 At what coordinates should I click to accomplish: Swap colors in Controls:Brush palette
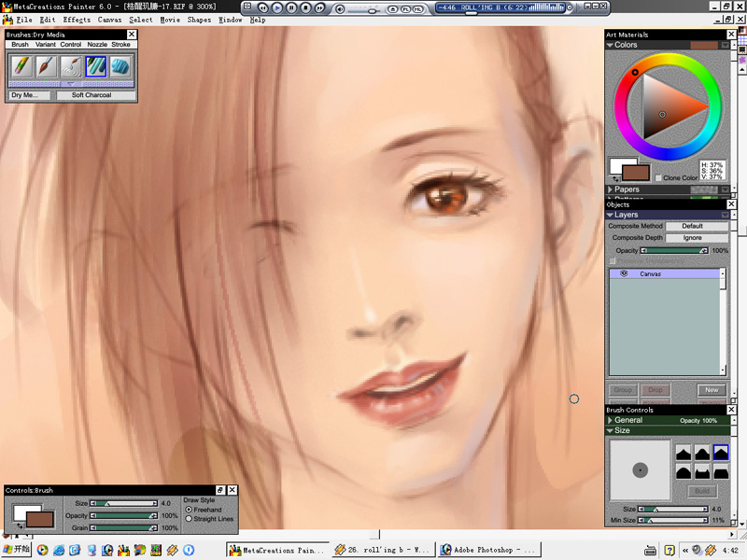click(x=20, y=525)
